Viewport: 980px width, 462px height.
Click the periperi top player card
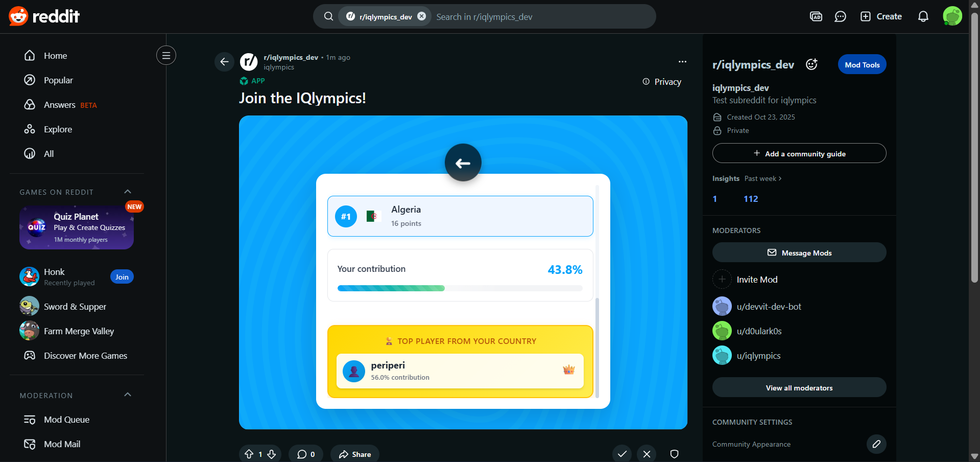pyautogui.click(x=460, y=371)
